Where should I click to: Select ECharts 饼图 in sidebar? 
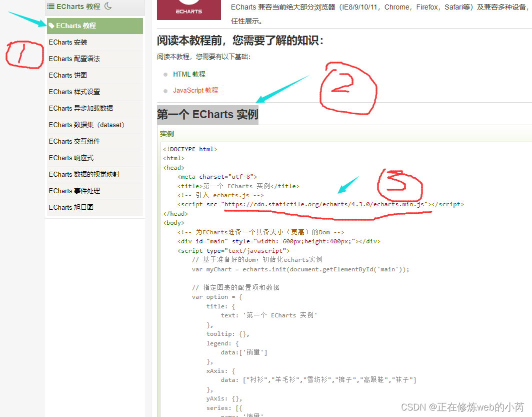(94, 76)
